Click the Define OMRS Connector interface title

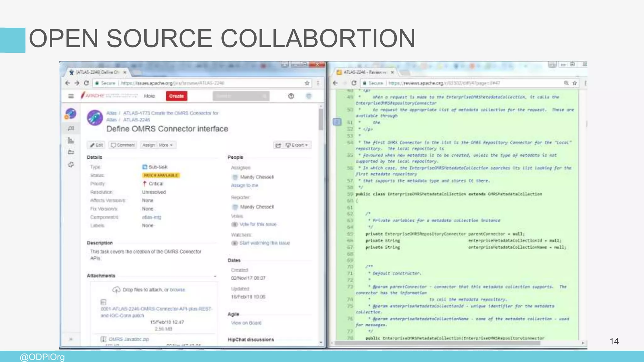(167, 129)
